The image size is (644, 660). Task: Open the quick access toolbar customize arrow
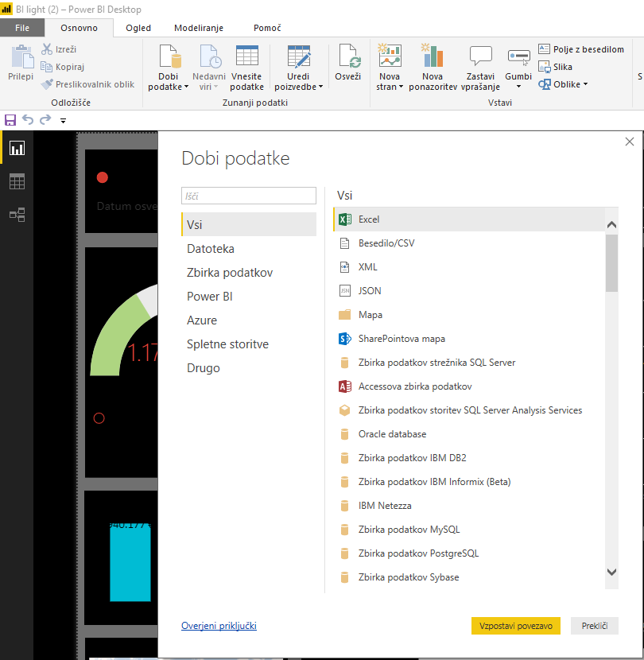coord(63,121)
